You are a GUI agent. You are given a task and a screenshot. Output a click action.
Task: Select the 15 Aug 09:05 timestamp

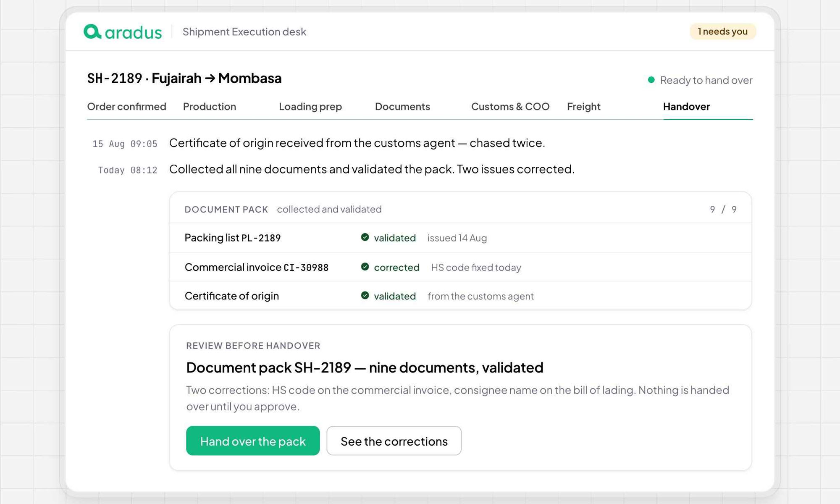[125, 144]
